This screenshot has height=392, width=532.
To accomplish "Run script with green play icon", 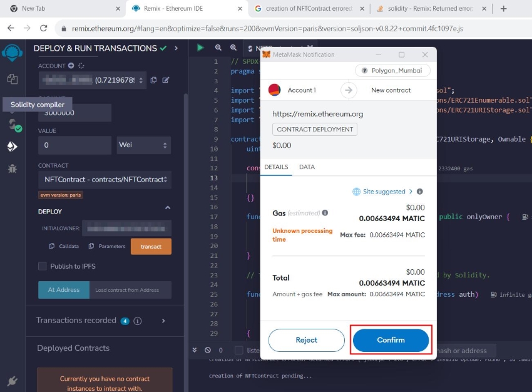I will 200,48.
